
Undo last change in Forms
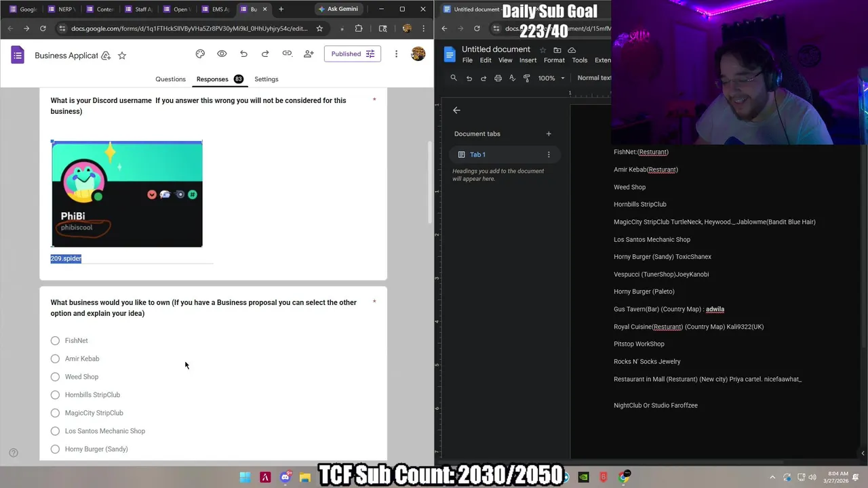tap(243, 54)
